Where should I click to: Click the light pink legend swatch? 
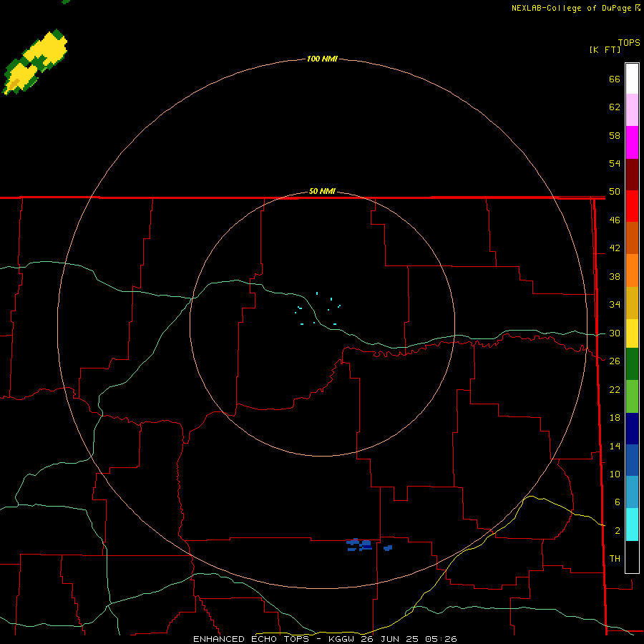(632, 109)
